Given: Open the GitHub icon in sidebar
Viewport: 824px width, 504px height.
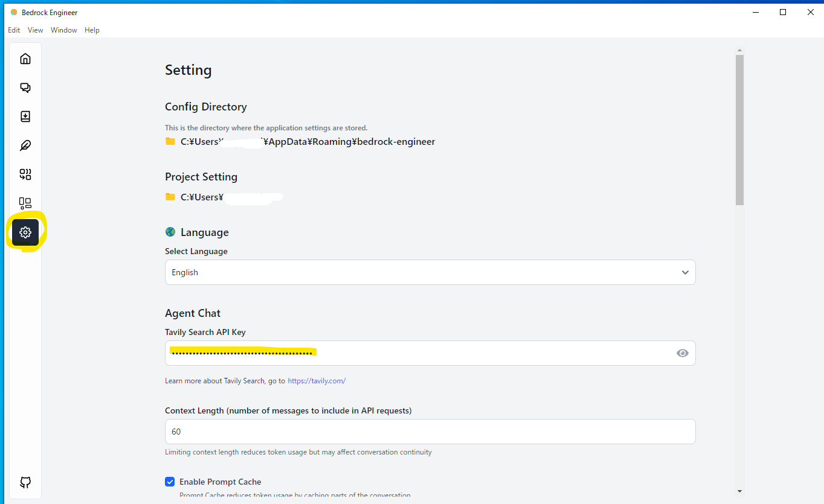Looking at the screenshot, I should point(25,482).
